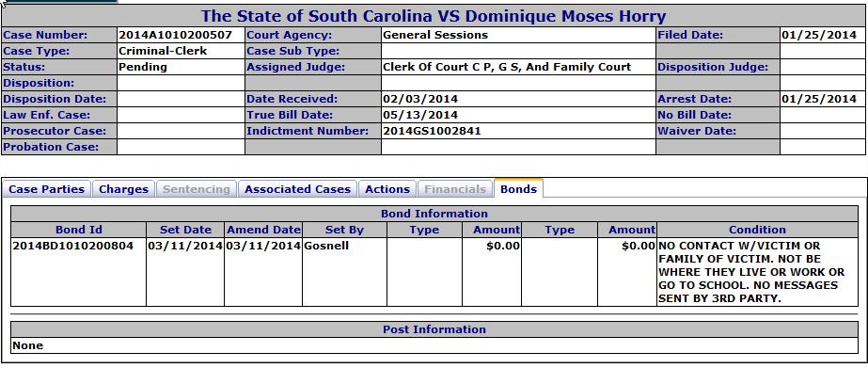Viewport: 868px width, 368px height.
Task: Open the Actions tab
Action: click(387, 189)
